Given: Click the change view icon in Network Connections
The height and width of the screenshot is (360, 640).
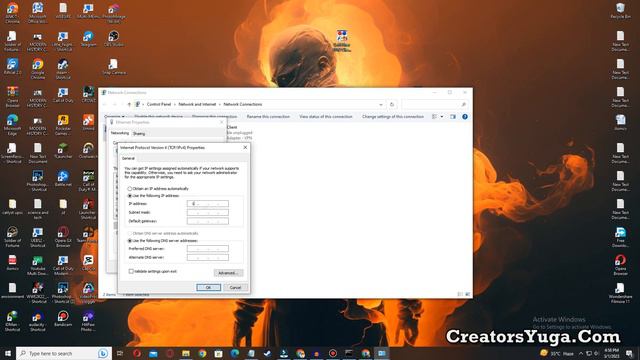Looking at the screenshot, I should pyautogui.click(x=434, y=117).
